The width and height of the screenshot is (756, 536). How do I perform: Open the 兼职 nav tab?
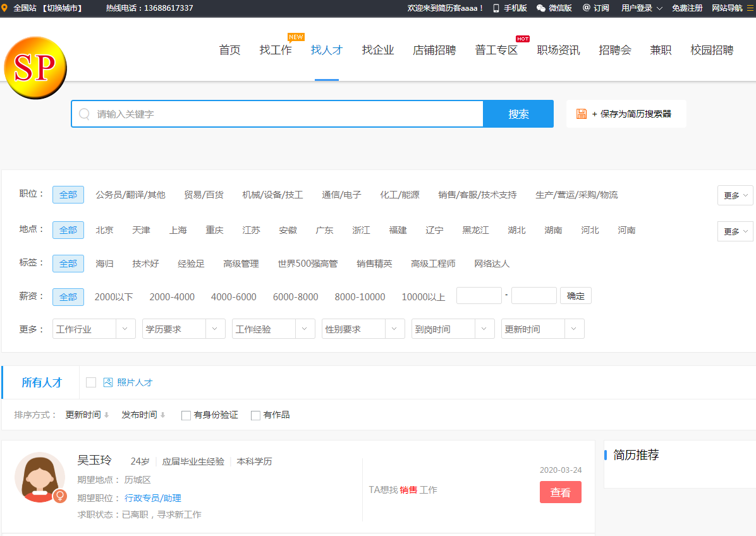click(x=661, y=50)
